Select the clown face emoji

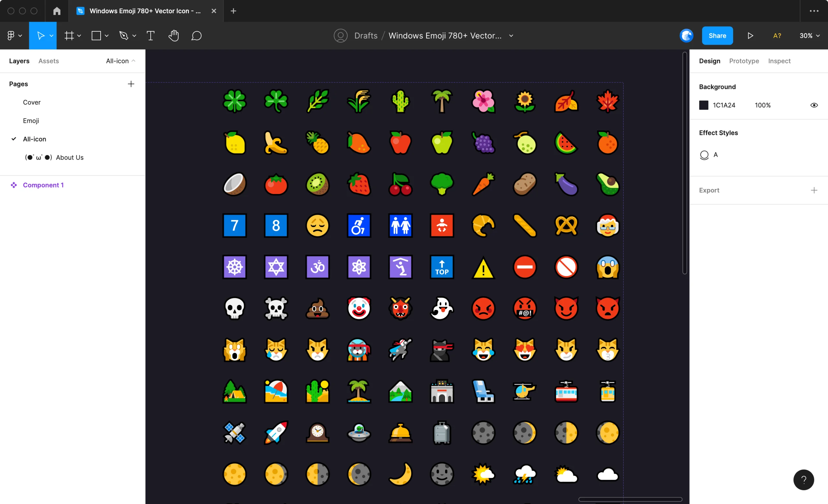coord(359,308)
